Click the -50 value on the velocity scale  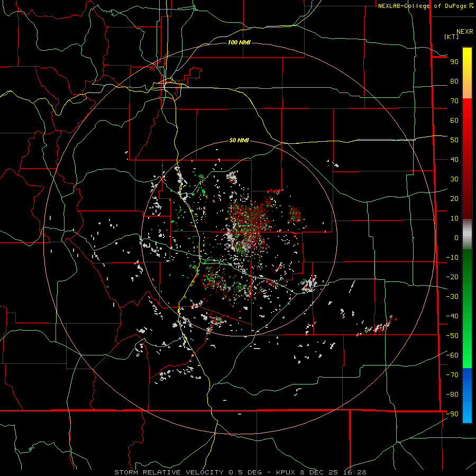[x=452, y=336]
